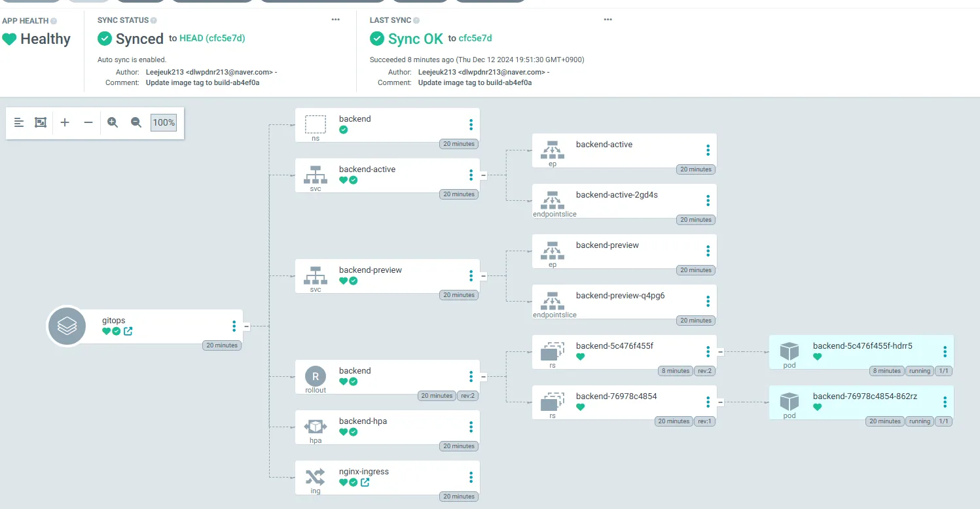The image size is (980, 509).
Task: Open the backend namespace three-dot menu
Action: coord(471,124)
